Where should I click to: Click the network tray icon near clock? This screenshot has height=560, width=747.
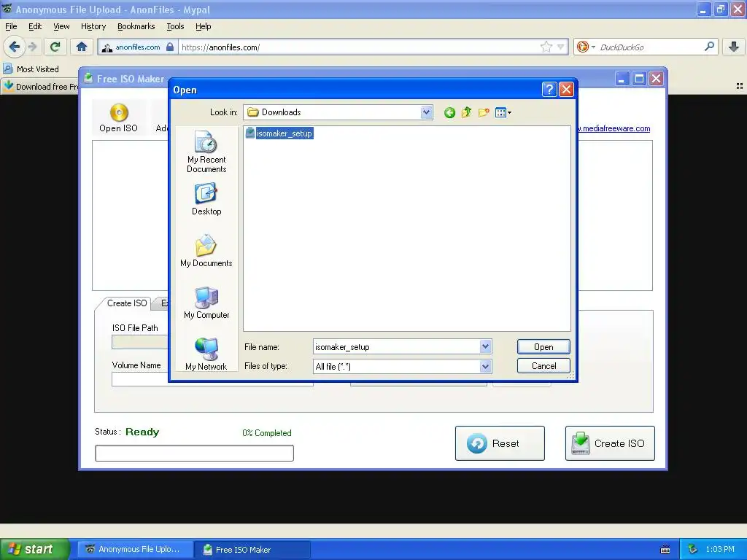693,550
